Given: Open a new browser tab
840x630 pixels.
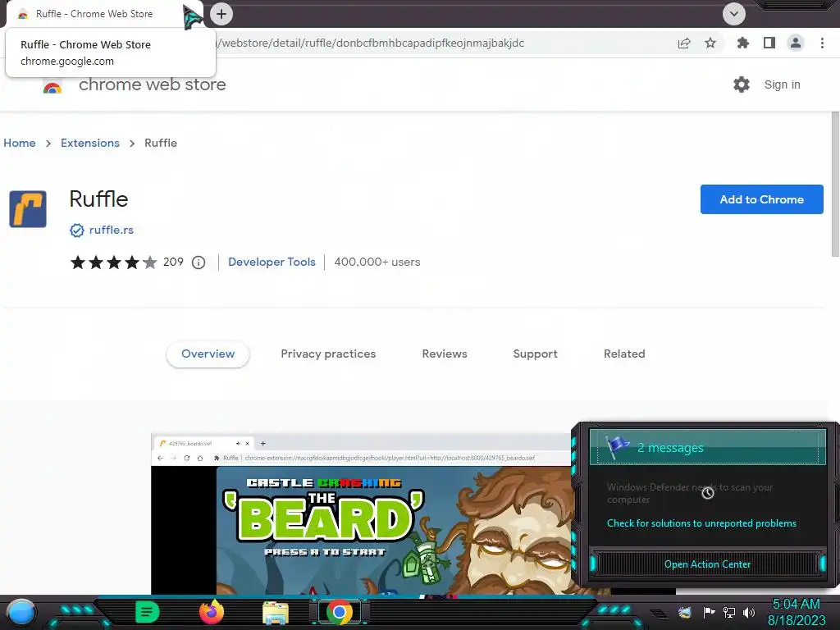Looking at the screenshot, I should pyautogui.click(x=221, y=14).
